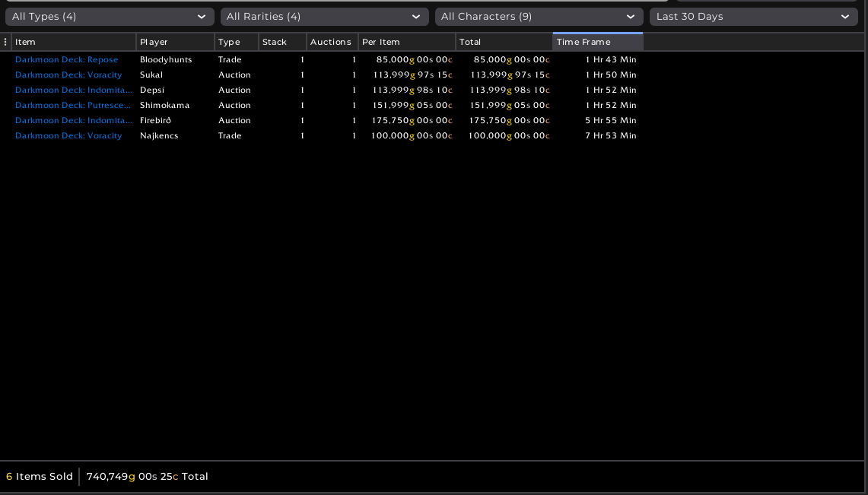Sort by the Per Item column header
Image resolution: width=868 pixels, height=495 pixels.
coord(408,42)
